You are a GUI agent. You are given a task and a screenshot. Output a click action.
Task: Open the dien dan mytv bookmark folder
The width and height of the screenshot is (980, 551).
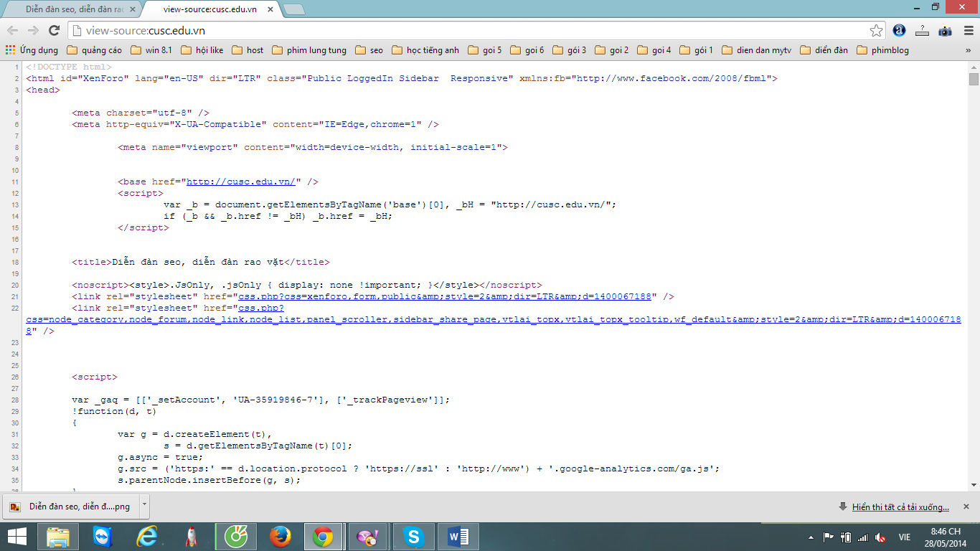click(756, 50)
